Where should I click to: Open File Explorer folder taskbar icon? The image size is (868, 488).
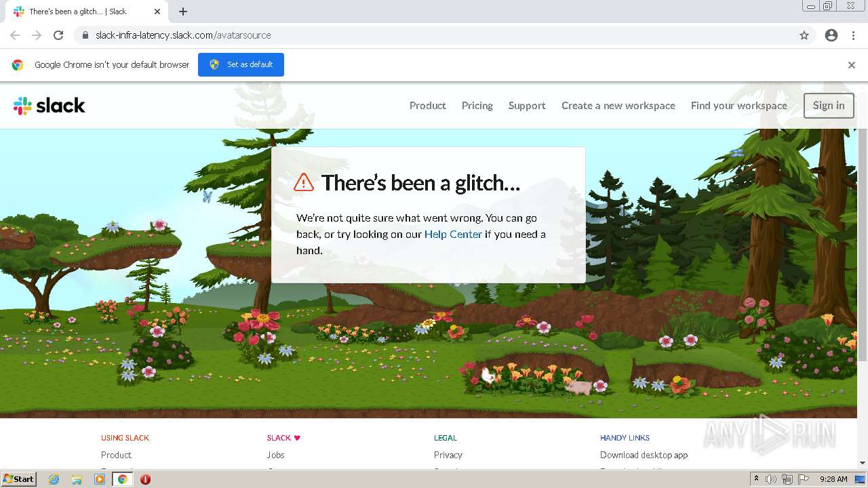[x=77, y=479]
